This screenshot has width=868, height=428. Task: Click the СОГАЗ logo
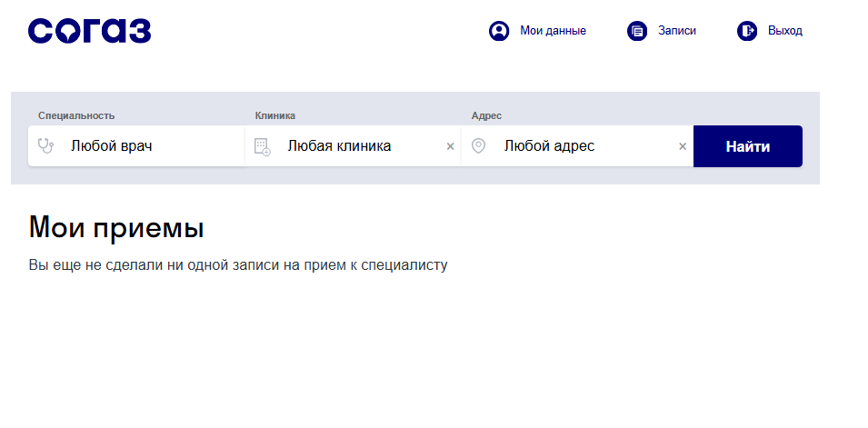pyautogui.click(x=89, y=31)
